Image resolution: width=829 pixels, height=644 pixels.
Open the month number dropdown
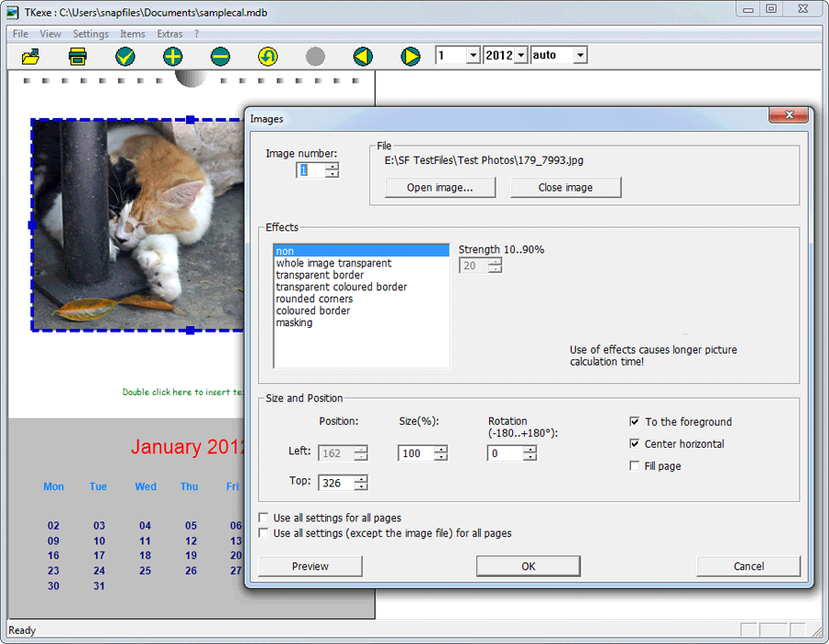[x=473, y=56]
